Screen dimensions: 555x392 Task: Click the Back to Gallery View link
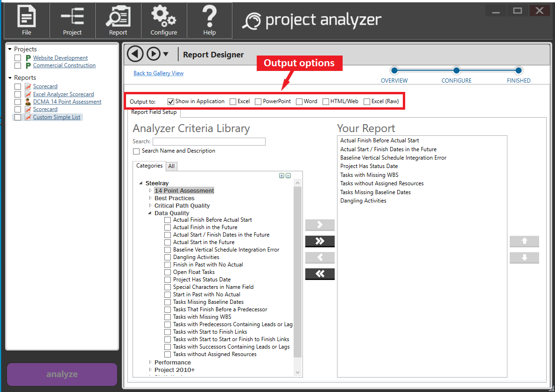tap(158, 73)
